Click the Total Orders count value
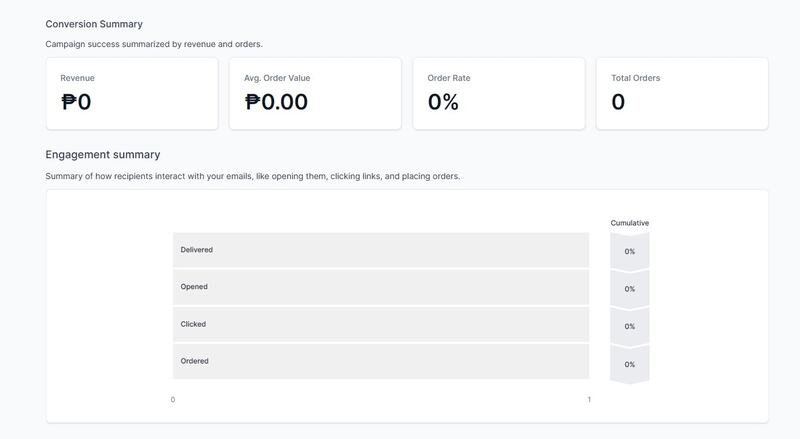This screenshot has width=800, height=439. coord(618,102)
